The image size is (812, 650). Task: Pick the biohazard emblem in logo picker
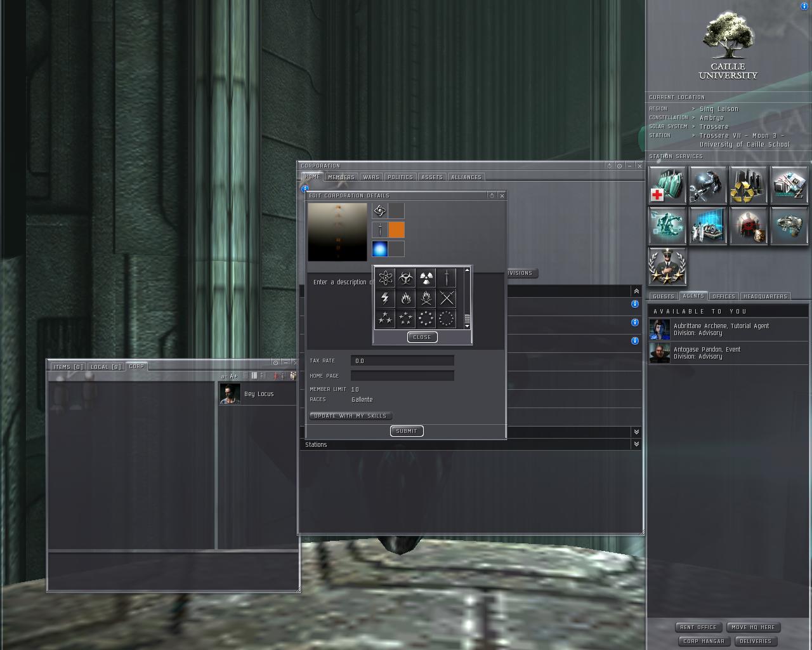pyautogui.click(x=406, y=277)
